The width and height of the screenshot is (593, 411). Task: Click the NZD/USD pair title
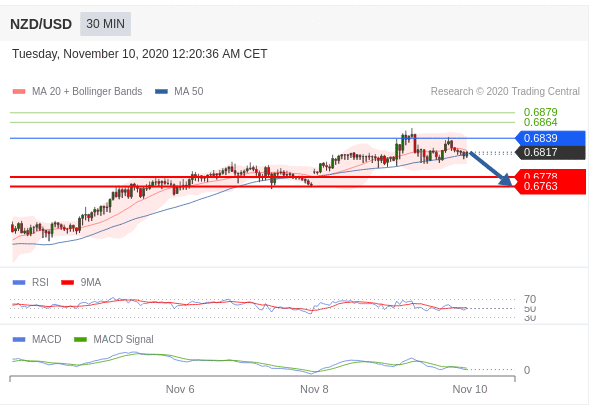[x=41, y=24]
